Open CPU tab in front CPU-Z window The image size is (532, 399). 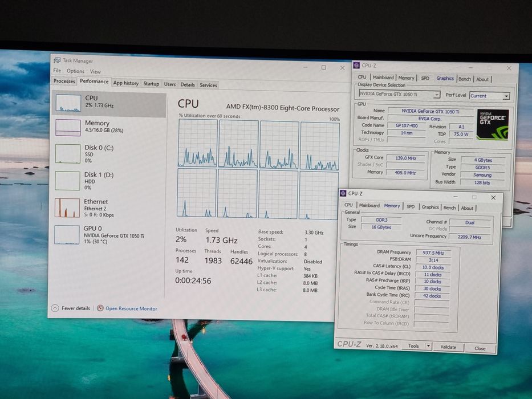[348, 205]
